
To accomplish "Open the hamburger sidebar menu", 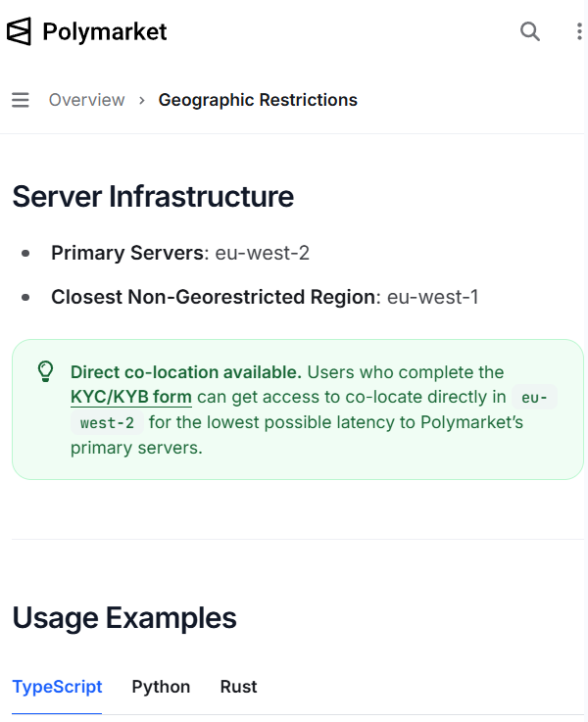I will point(21,100).
